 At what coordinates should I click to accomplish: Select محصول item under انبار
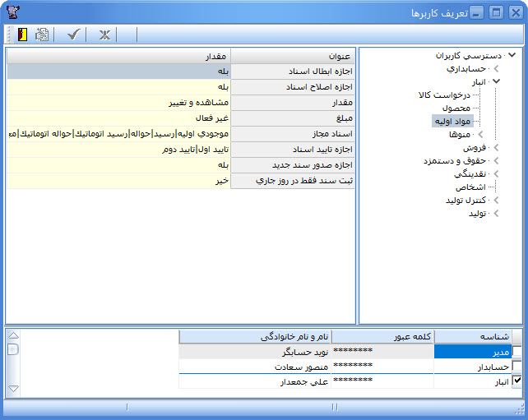point(456,108)
